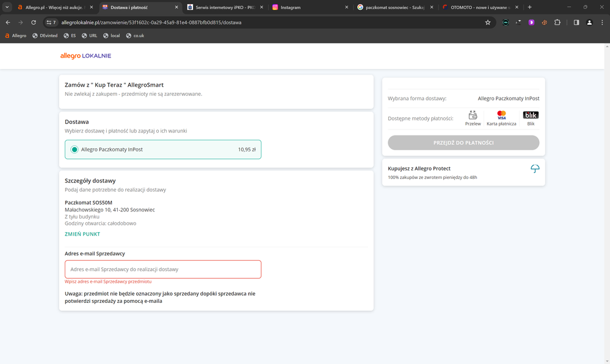
Task: Bookmark this page with the star icon
Action: [x=488, y=23]
